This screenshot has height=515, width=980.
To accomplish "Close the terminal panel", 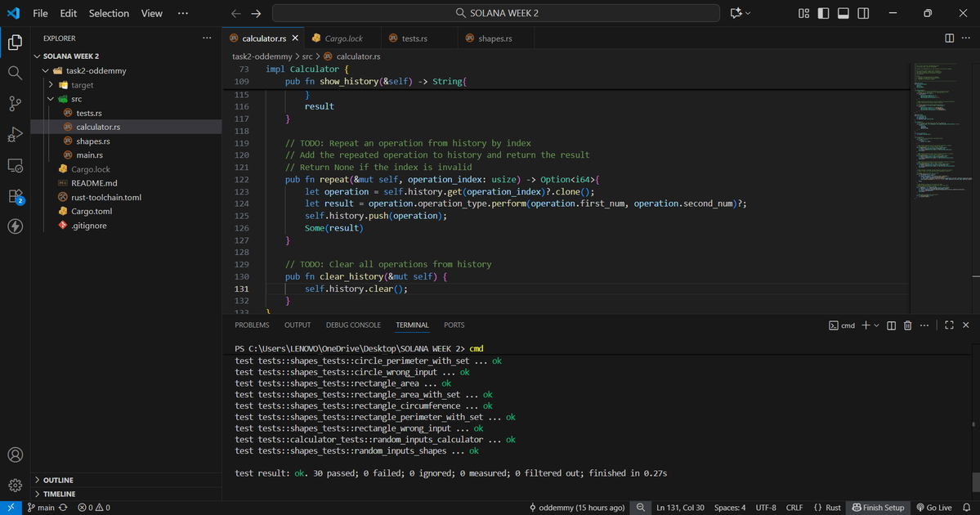I will coord(965,325).
